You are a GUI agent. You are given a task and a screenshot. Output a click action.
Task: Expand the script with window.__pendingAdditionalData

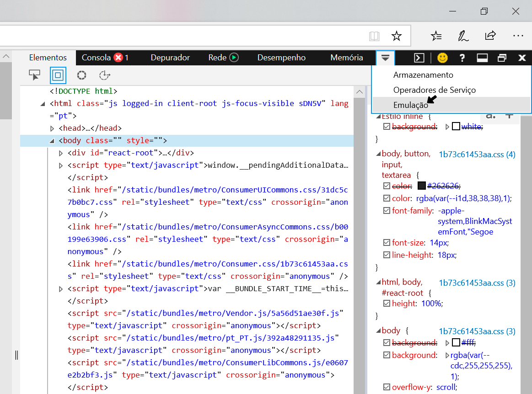click(x=61, y=165)
